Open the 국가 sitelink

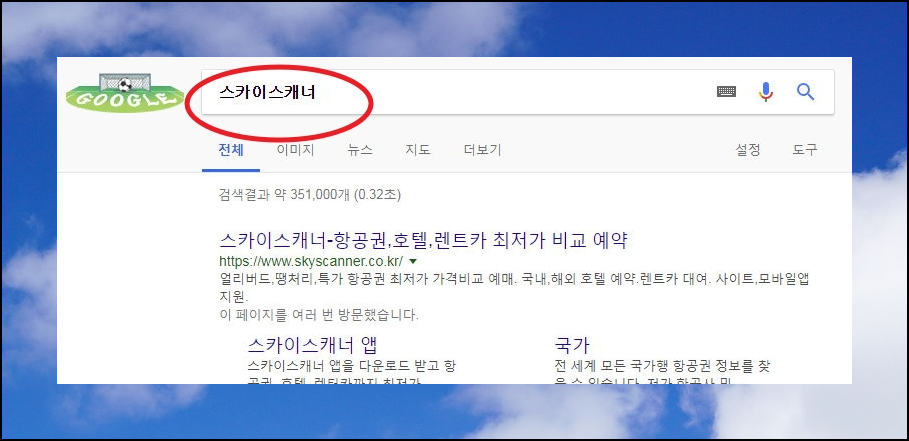click(572, 345)
